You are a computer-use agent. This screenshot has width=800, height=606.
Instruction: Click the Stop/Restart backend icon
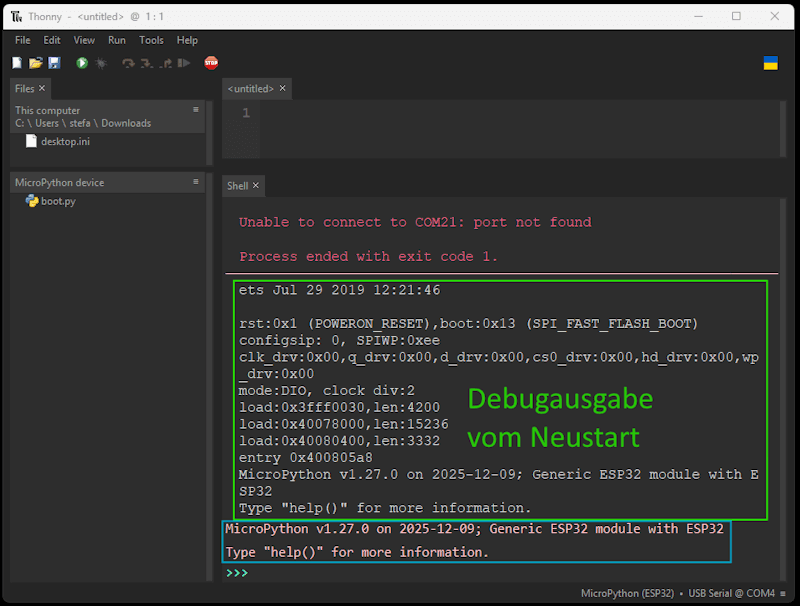point(211,63)
